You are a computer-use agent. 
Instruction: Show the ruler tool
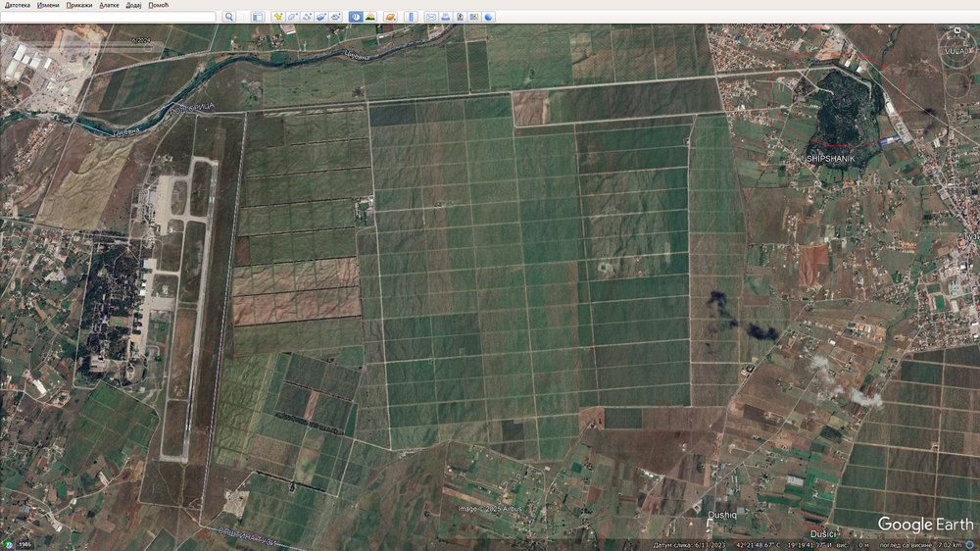point(411,17)
